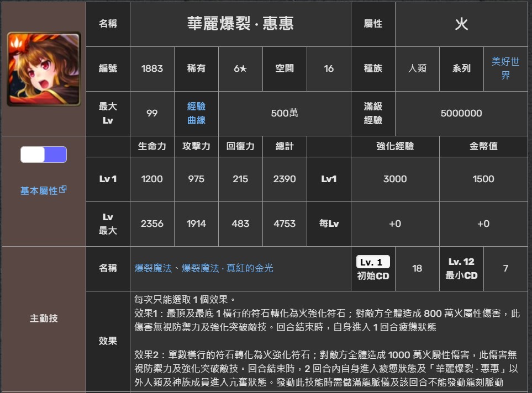The height and width of the screenshot is (393, 532).
Task: Click the card title 華麗爆裂 · 惠惠
Action: click(x=240, y=24)
